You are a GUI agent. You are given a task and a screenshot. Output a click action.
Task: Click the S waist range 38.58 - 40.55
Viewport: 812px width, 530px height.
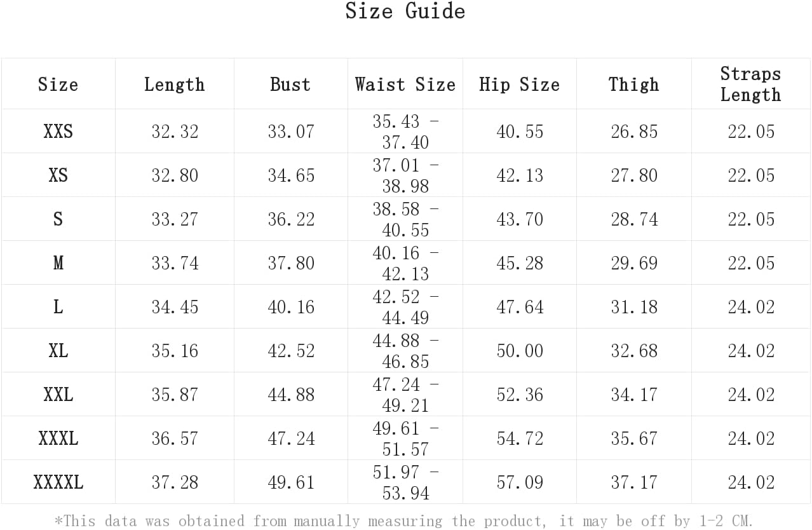pos(405,219)
